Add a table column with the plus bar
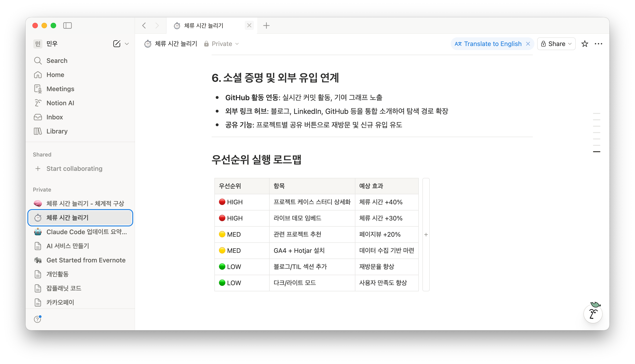This screenshot has height=364, width=635. pos(426,234)
